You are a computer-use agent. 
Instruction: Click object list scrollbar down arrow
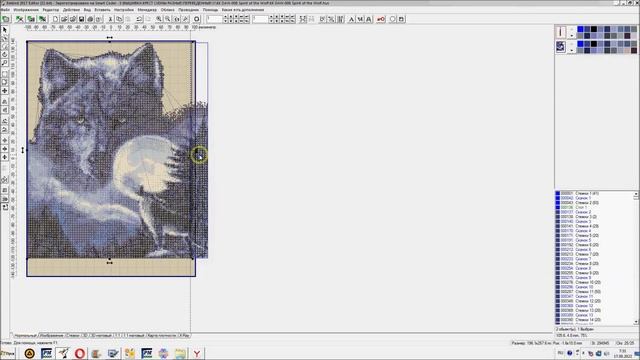coord(636,322)
